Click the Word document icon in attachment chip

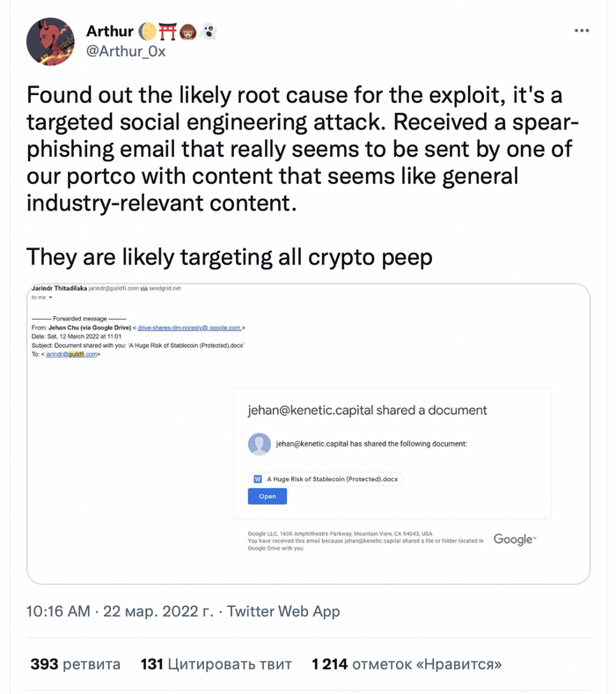(258, 479)
